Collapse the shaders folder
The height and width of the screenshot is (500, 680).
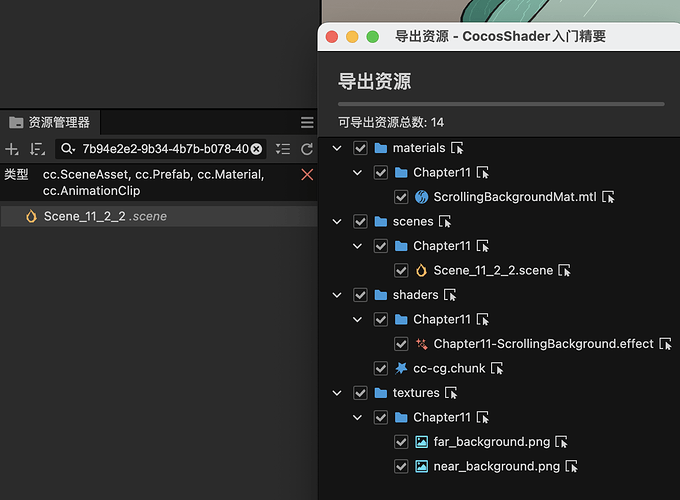pos(337,295)
